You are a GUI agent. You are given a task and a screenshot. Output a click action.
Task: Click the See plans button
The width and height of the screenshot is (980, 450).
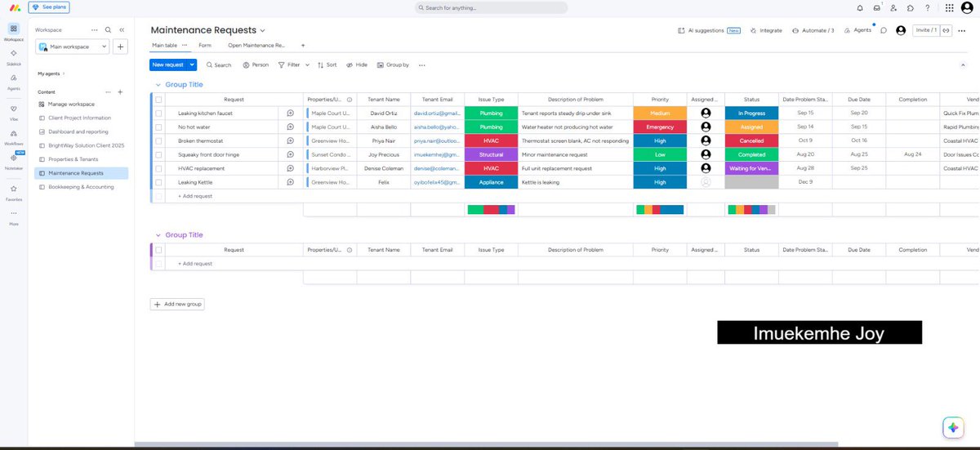49,7
